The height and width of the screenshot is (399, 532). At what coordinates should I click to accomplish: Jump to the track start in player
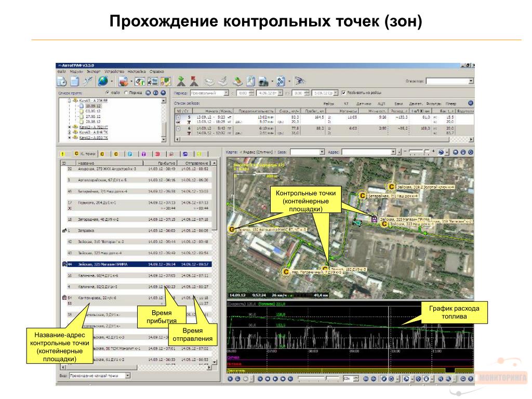(260, 379)
